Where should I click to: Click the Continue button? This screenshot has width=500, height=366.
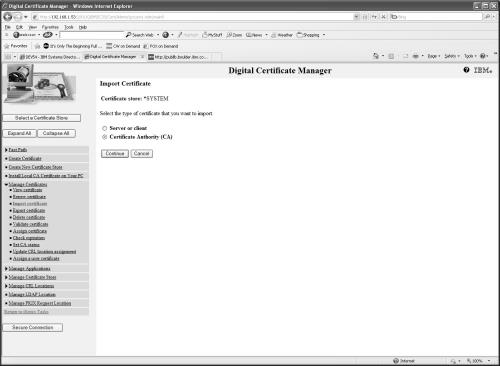coord(115,154)
